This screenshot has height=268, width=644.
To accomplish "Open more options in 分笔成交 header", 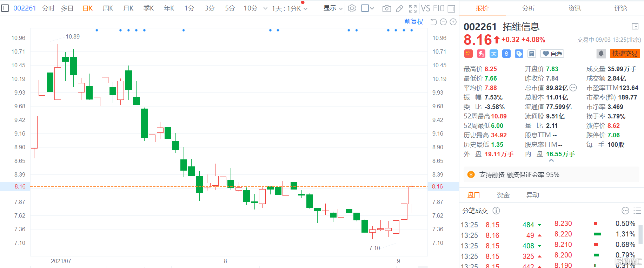I will (x=625, y=211).
